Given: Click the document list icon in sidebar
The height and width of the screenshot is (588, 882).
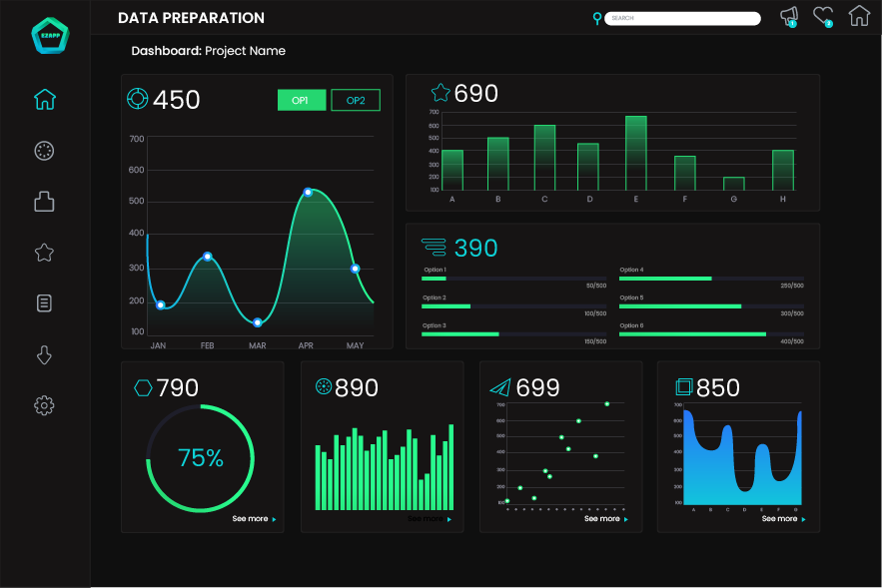Looking at the screenshot, I should click(44, 303).
